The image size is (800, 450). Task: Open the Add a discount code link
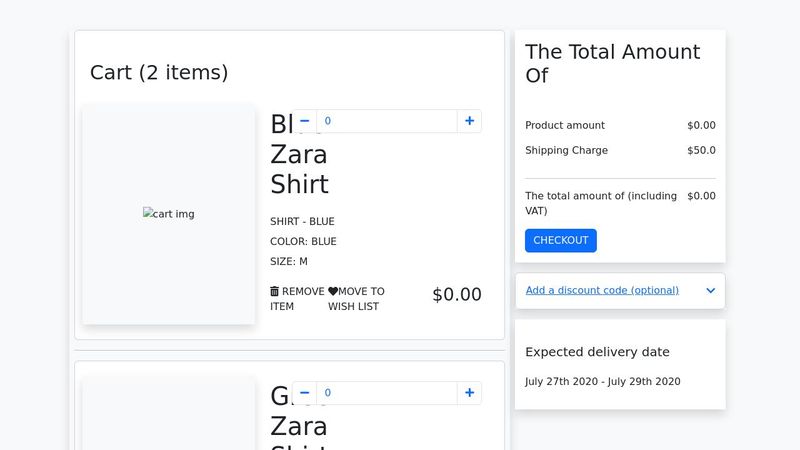point(602,291)
